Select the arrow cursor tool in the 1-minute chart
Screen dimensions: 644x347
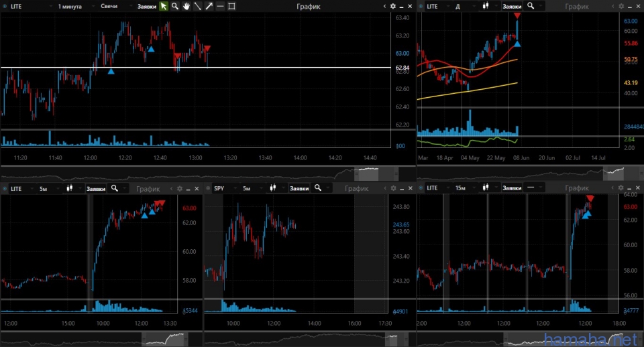tap(163, 6)
